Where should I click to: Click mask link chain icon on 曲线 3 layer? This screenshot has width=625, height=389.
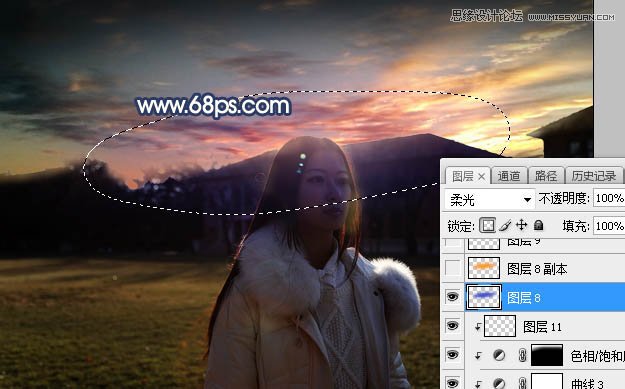523,383
